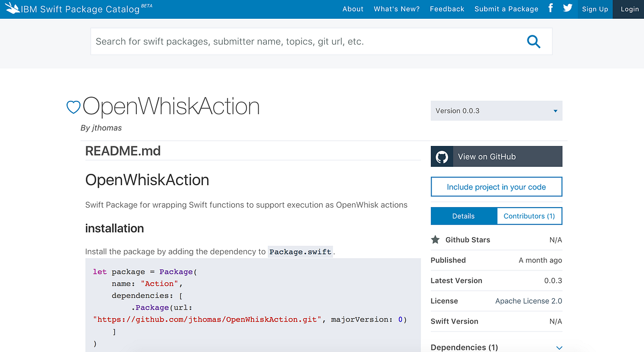The image size is (644, 352).
Task: Open the Submit a Package menu item
Action: click(x=506, y=9)
